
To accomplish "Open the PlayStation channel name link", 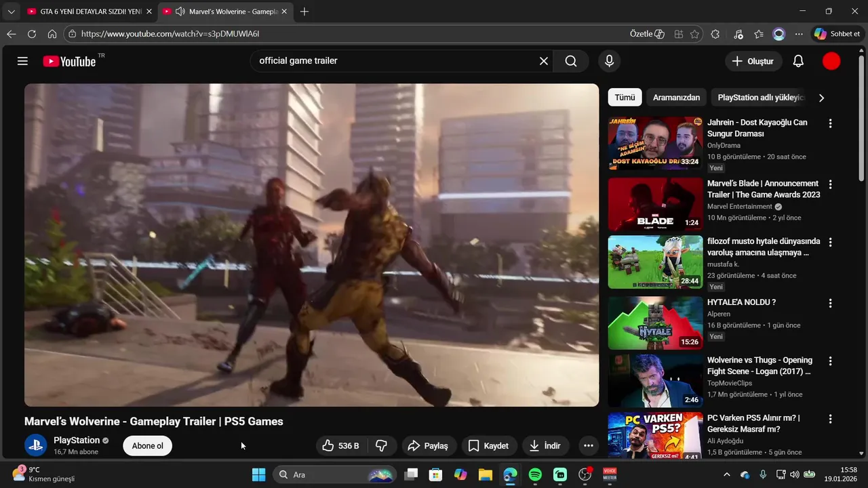I will 77,440.
